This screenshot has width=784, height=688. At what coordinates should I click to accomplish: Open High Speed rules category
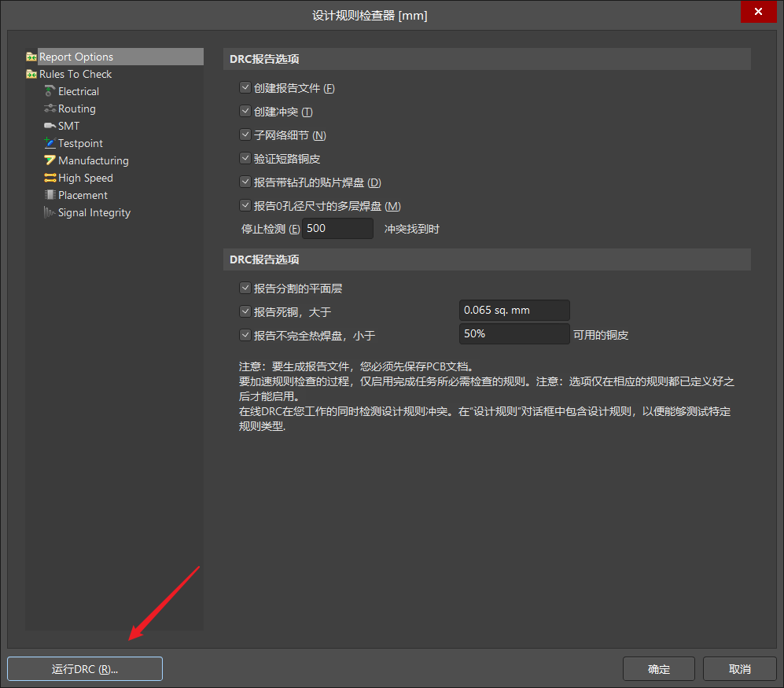(86, 178)
